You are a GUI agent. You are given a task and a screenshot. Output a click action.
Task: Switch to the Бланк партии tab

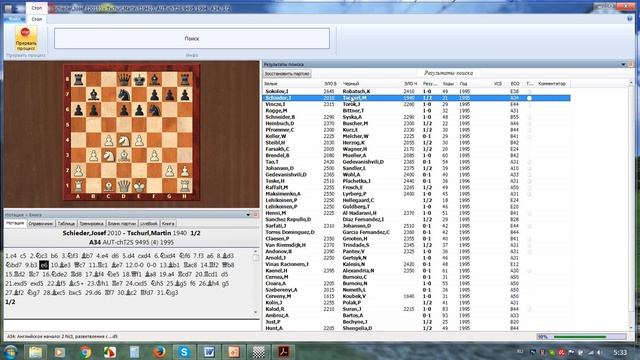pyautogui.click(x=122, y=224)
